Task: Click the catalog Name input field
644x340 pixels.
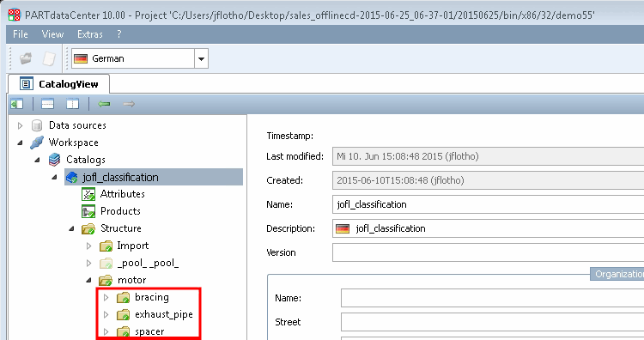Action: (x=488, y=204)
